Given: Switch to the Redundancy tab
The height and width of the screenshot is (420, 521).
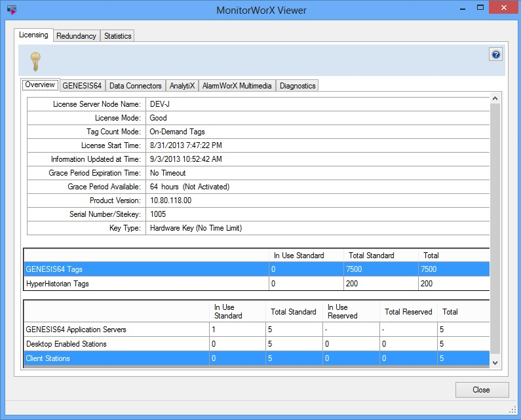Looking at the screenshot, I should pyautogui.click(x=76, y=36).
